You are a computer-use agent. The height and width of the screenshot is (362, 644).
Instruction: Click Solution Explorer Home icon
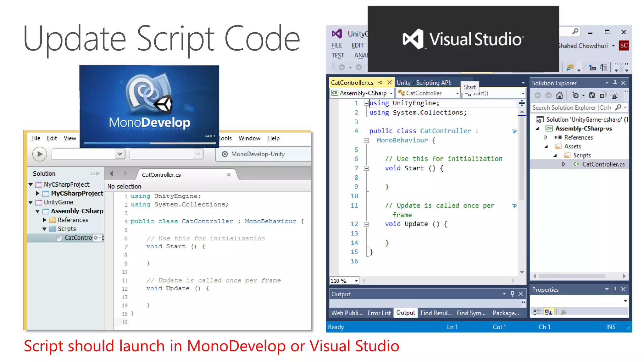tap(559, 95)
